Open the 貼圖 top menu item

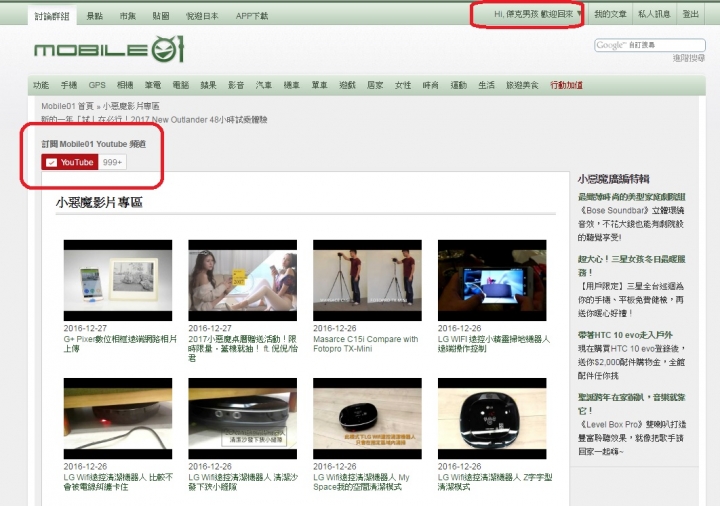pos(161,16)
